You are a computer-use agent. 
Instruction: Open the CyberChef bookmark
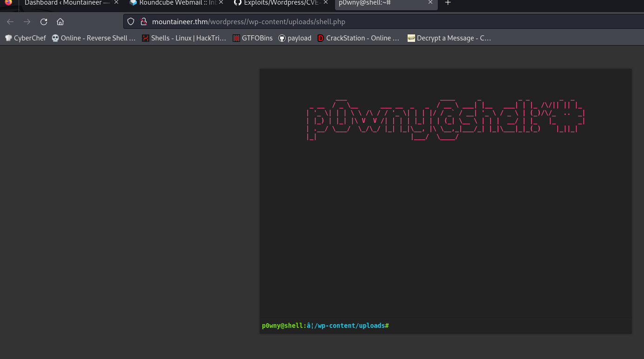pos(26,38)
